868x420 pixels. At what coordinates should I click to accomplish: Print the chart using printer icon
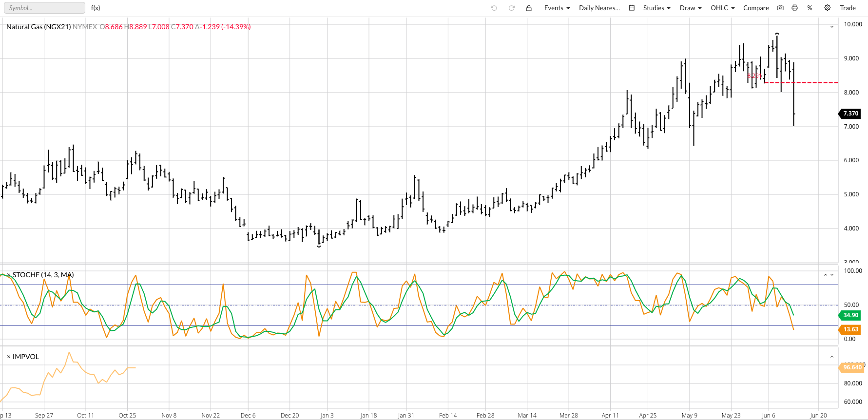(794, 8)
